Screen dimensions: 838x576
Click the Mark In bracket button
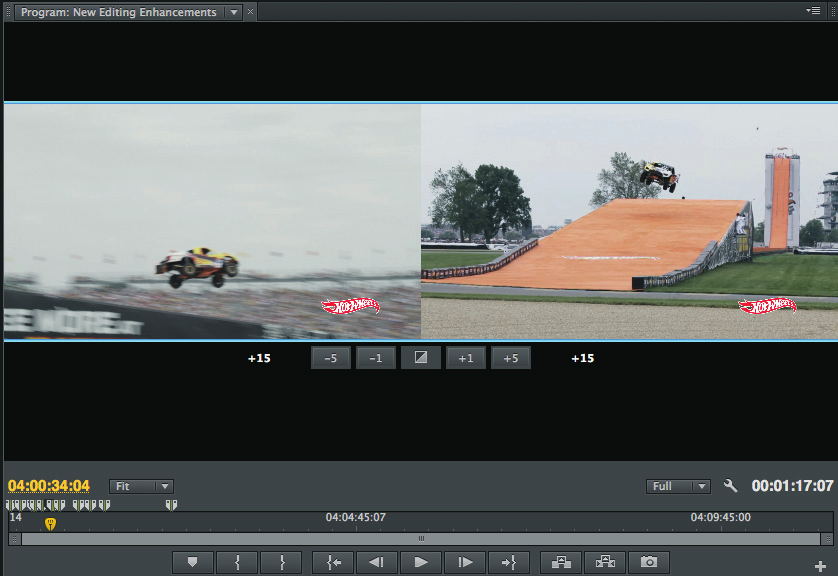click(237, 563)
